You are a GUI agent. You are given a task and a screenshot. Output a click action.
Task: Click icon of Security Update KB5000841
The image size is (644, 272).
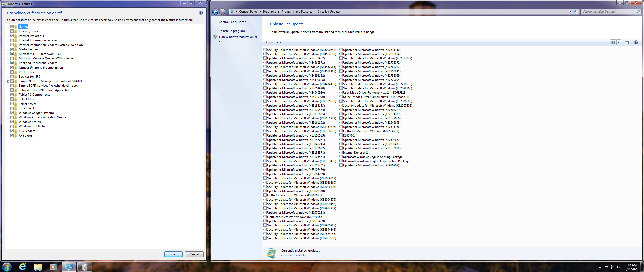coord(265,50)
